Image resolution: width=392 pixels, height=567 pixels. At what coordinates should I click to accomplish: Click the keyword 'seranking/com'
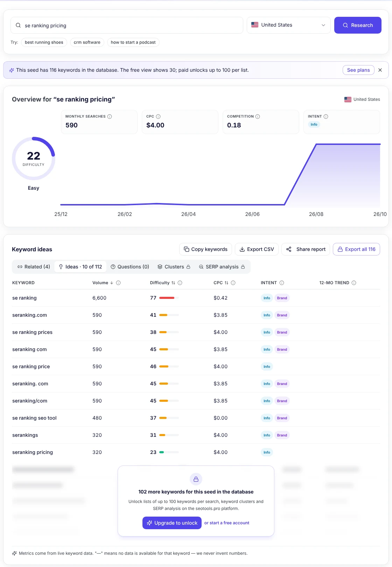tap(30, 401)
